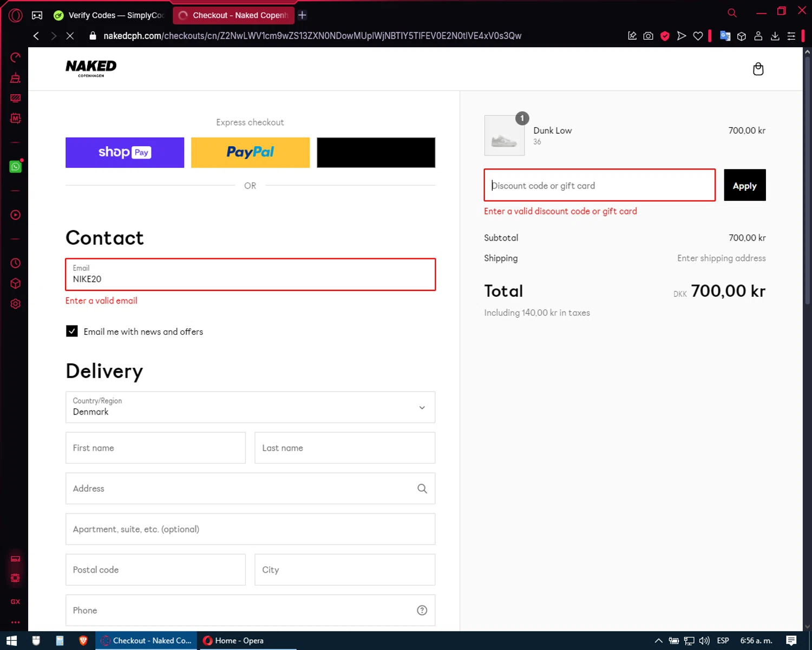This screenshot has height=650, width=812.
Task: Open GX Cleaner broom icon
Action: (x=15, y=78)
